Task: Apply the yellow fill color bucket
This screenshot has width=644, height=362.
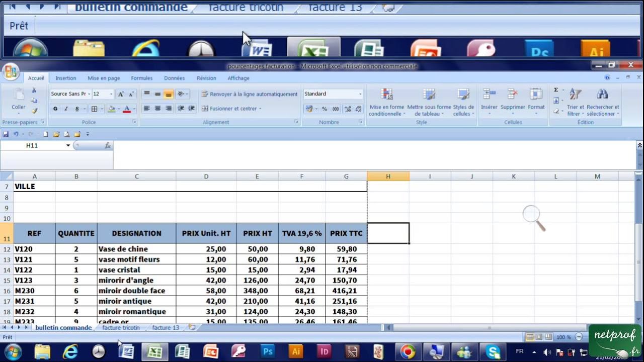Action: pos(111,109)
